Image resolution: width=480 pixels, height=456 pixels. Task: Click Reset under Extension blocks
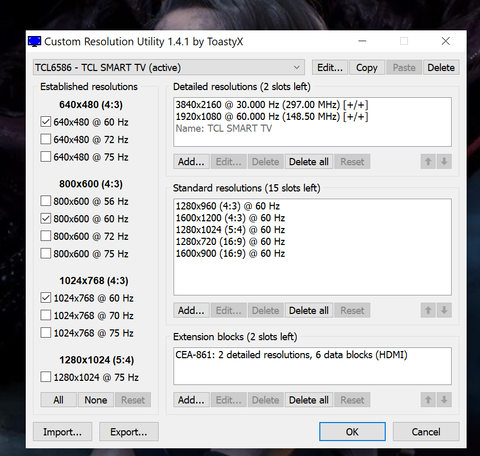352,399
